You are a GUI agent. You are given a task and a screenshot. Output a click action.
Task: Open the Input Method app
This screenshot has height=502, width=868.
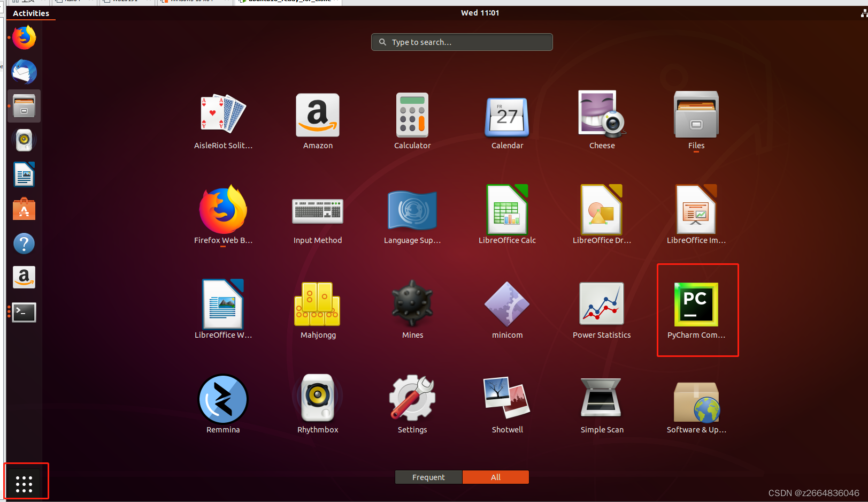(x=318, y=215)
